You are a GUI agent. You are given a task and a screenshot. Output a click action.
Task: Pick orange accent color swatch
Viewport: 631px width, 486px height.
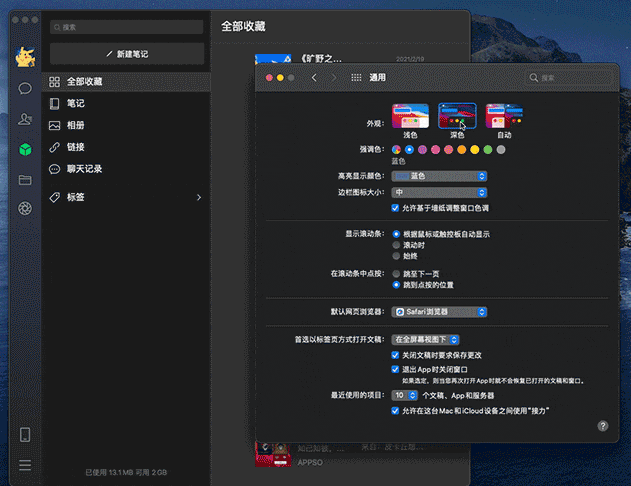pyautogui.click(x=462, y=150)
